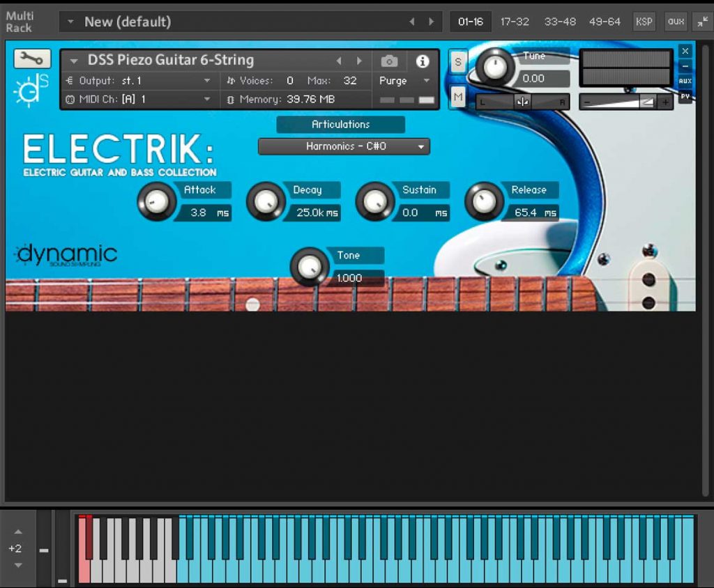This screenshot has height=588, width=714.
Task: Click the Multi Rack label
Action: click(x=19, y=22)
